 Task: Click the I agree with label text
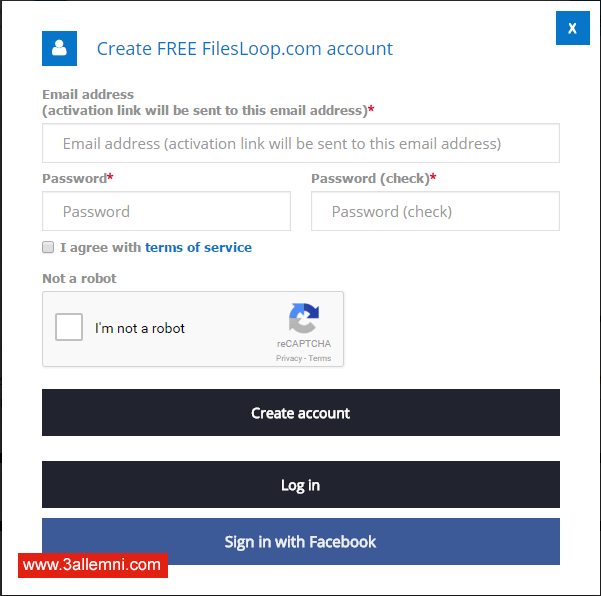point(100,247)
